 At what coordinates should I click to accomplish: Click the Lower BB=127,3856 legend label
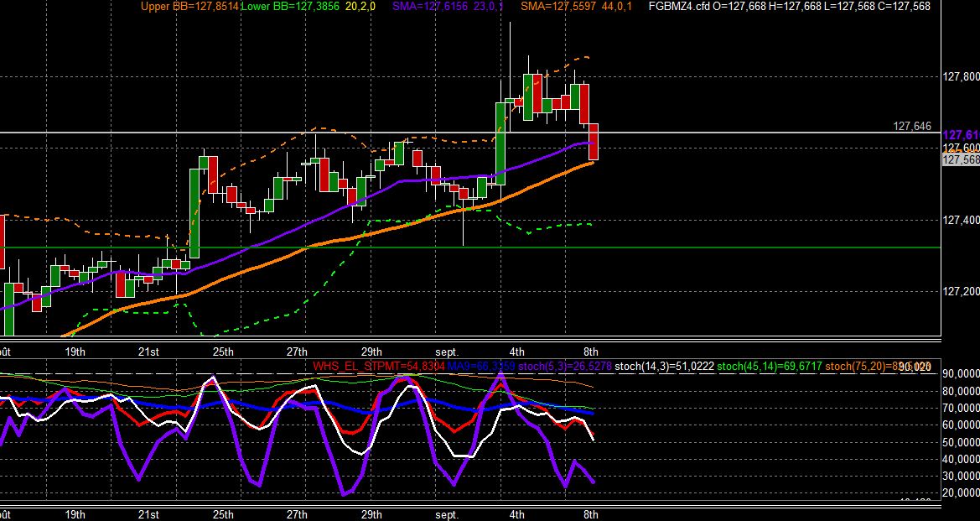[291, 6]
